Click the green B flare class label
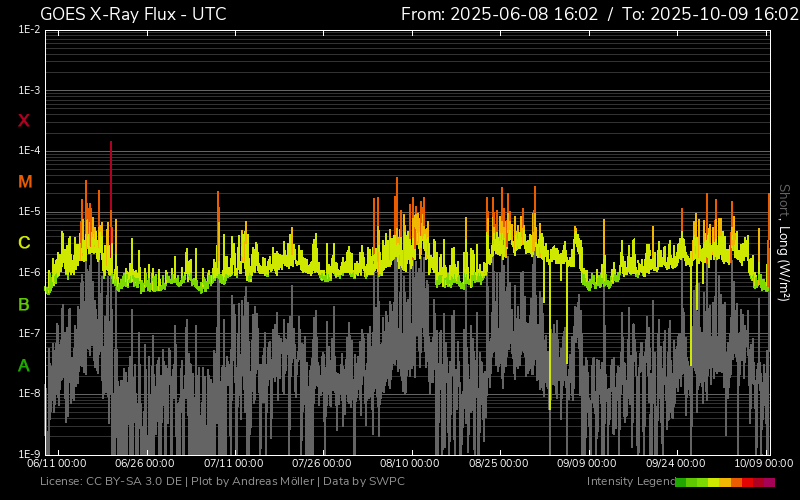The image size is (800, 500). pos(24,304)
